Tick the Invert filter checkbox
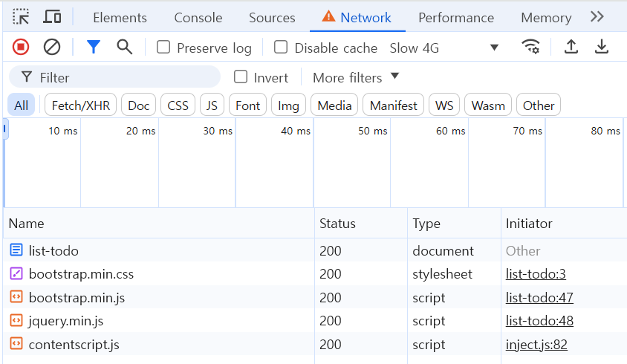This screenshot has width=627, height=364. [241, 77]
